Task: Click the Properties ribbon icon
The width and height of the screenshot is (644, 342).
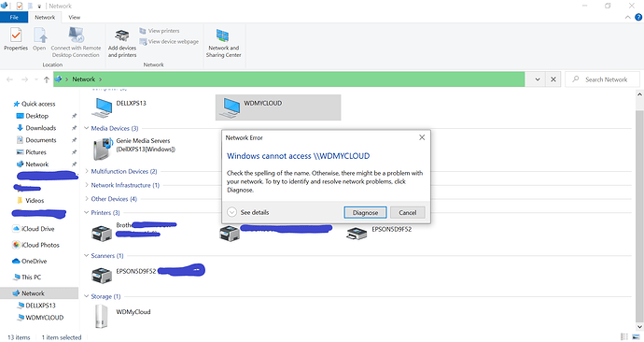Action: click(16, 36)
